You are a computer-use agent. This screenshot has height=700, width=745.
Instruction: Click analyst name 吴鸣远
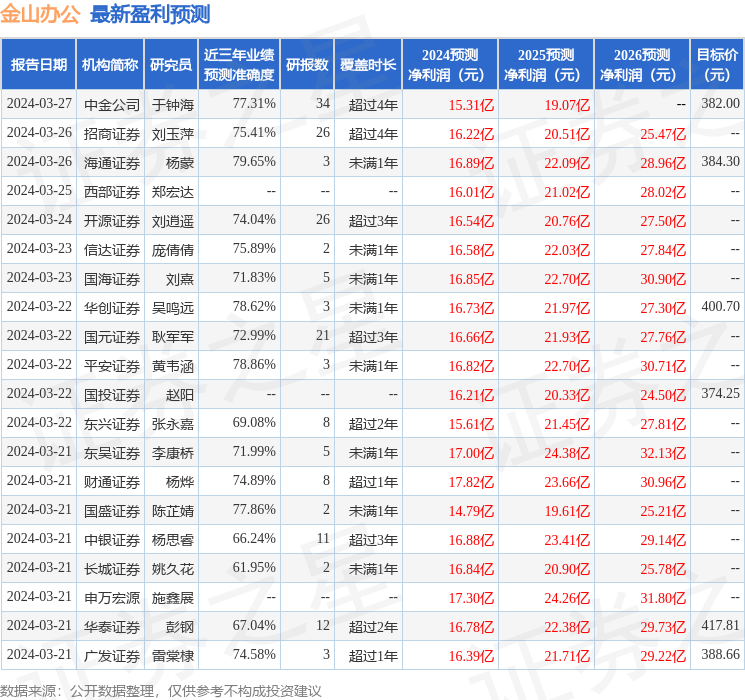coord(173,308)
